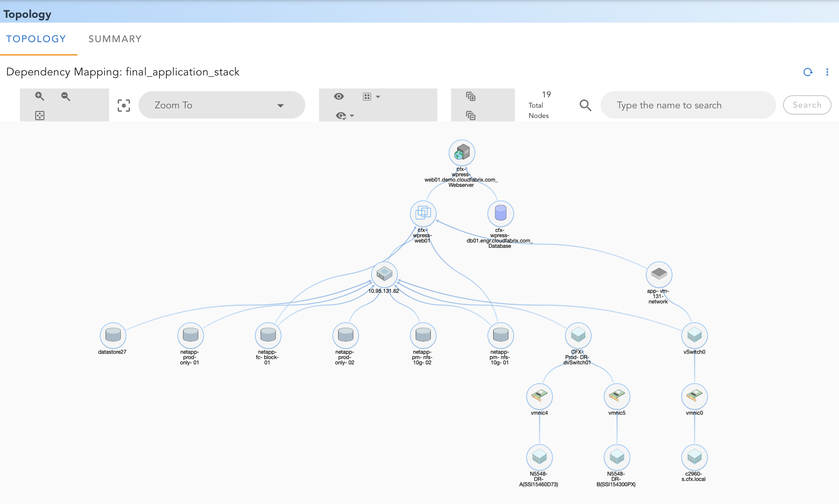Click the zoom out magnifier icon
839x504 pixels.
pos(66,96)
